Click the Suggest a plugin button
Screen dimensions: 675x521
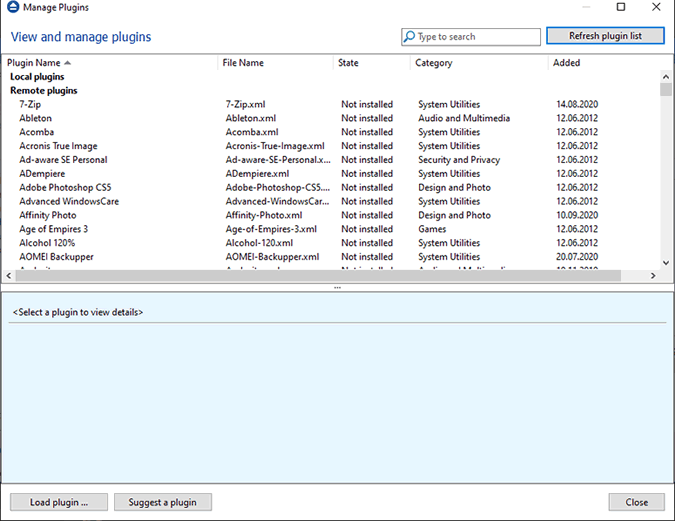click(x=163, y=502)
